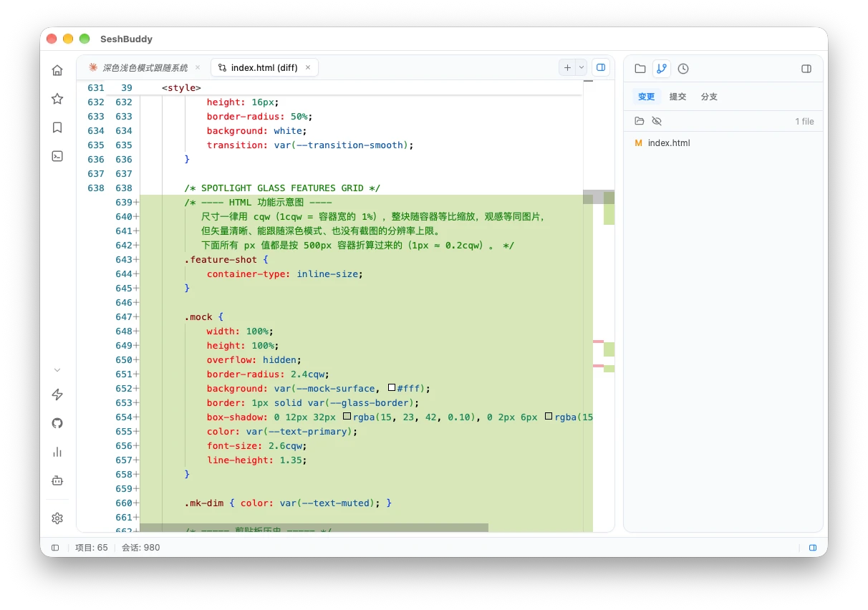Click #fff color swatch on background line
Screen dimensions: 868x610
[x=392, y=388]
